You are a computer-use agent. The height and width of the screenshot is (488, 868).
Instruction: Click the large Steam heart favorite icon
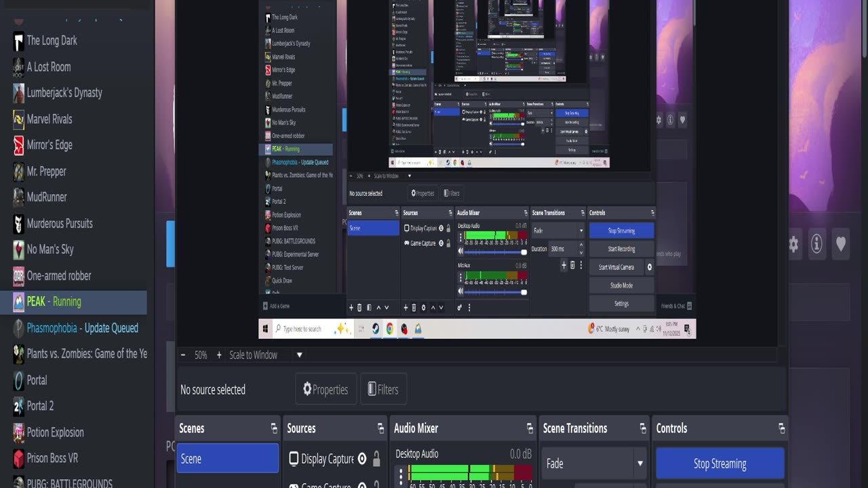[841, 244]
